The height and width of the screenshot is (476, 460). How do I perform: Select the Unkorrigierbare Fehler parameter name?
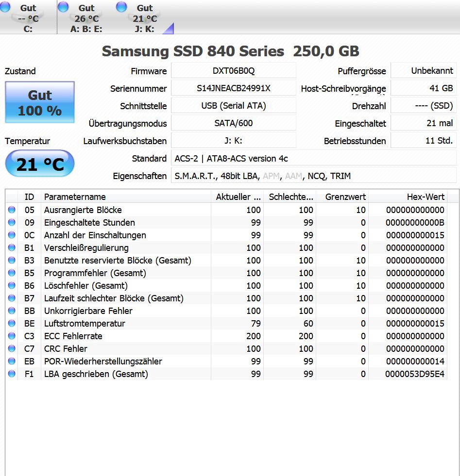pyautogui.click(x=88, y=311)
